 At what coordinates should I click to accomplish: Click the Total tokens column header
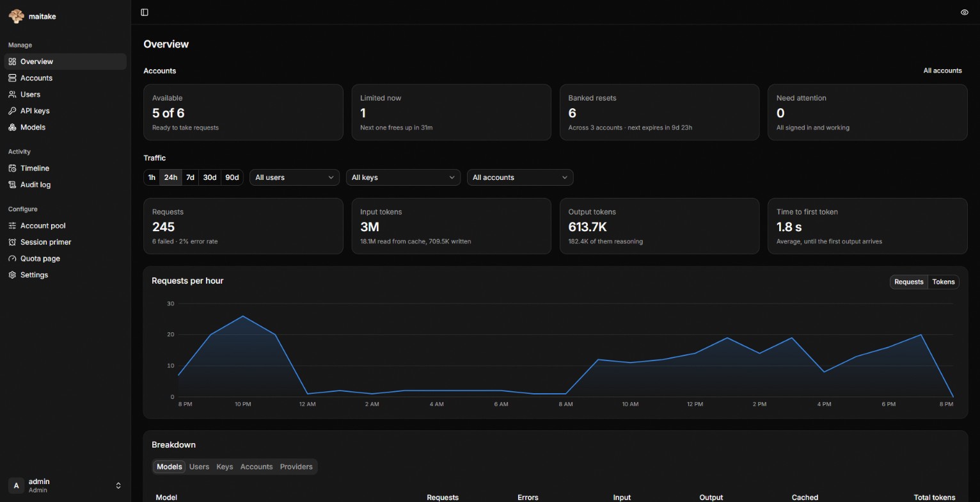[934, 498]
